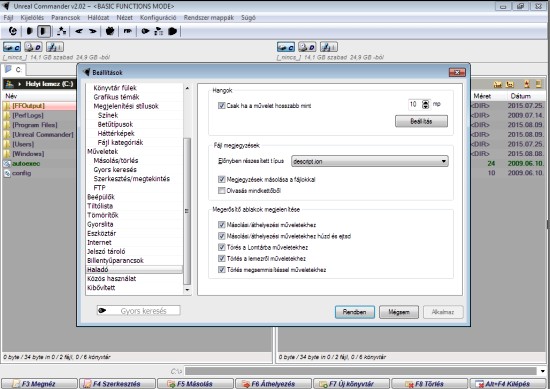Screen dimensions: 550x389
Task: Open network drive button in left panel
Action: 55,47
